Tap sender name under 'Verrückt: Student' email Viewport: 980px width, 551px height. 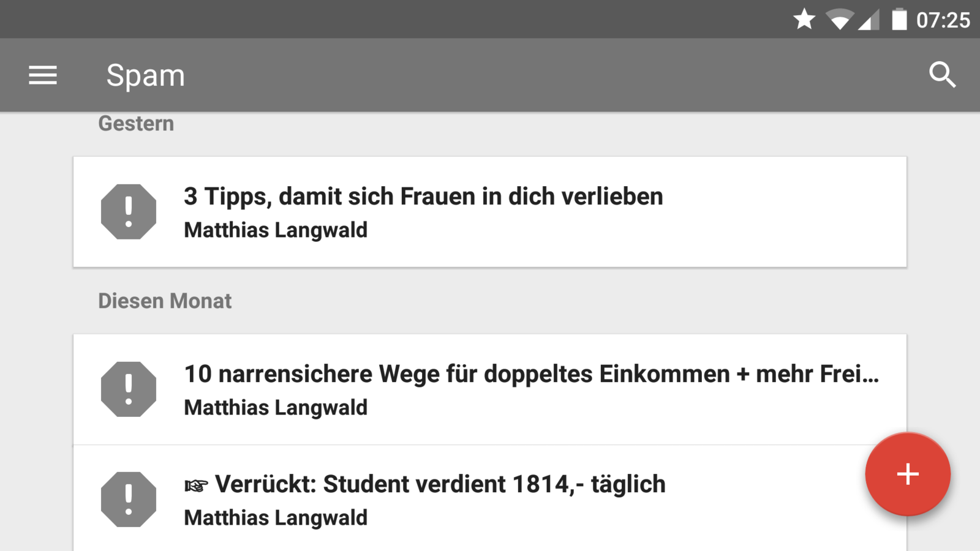pyautogui.click(x=276, y=518)
